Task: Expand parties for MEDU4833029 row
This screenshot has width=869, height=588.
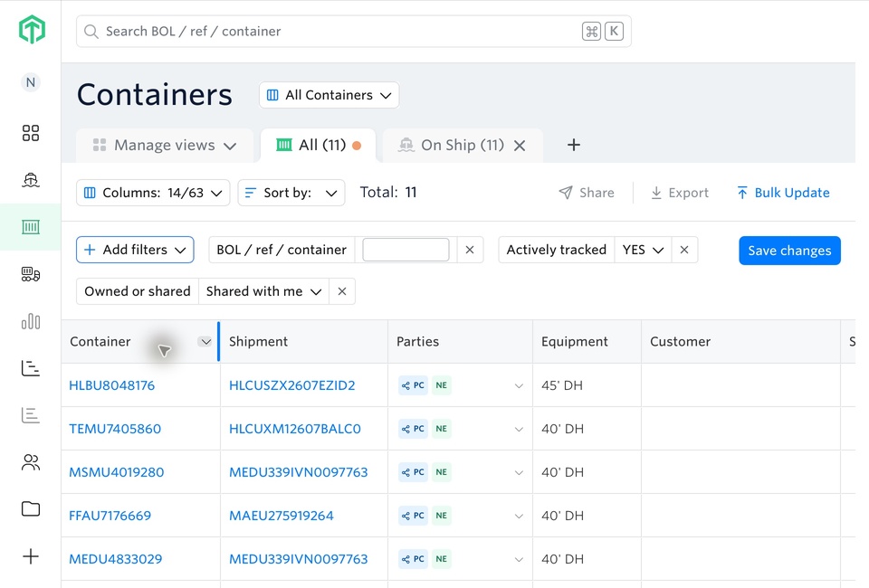Action: (x=519, y=559)
